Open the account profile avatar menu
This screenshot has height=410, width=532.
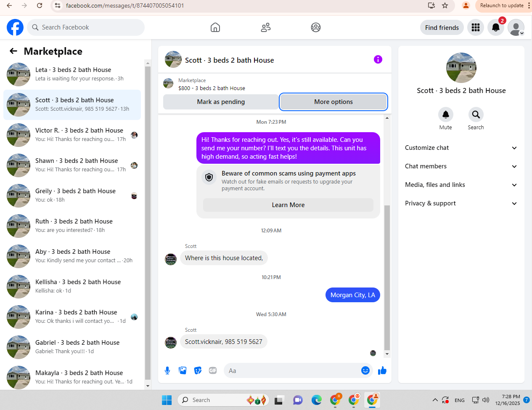click(x=516, y=27)
